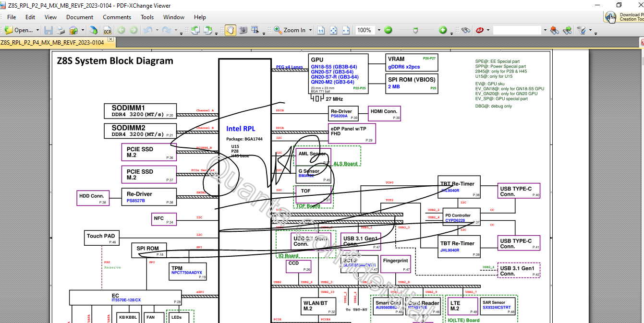Open the Tools menu
Image resolution: width=644 pixels, height=323 pixels.
(147, 17)
